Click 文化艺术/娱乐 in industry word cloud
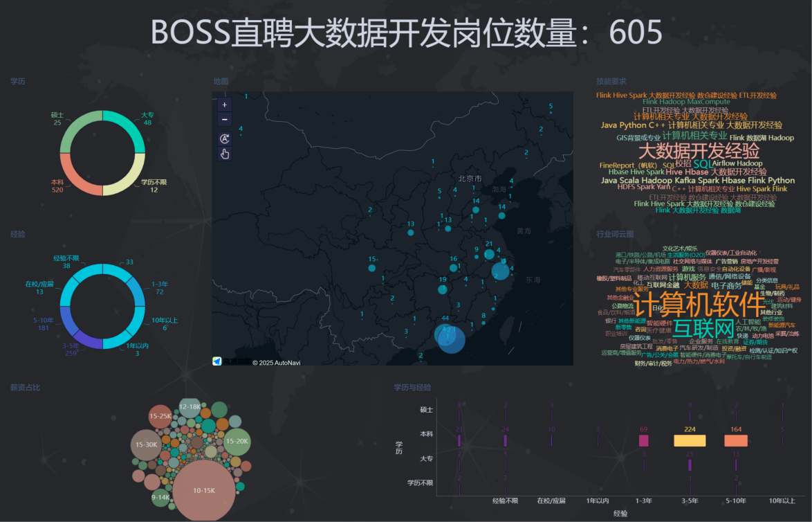812x522 pixels. (x=679, y=249)
